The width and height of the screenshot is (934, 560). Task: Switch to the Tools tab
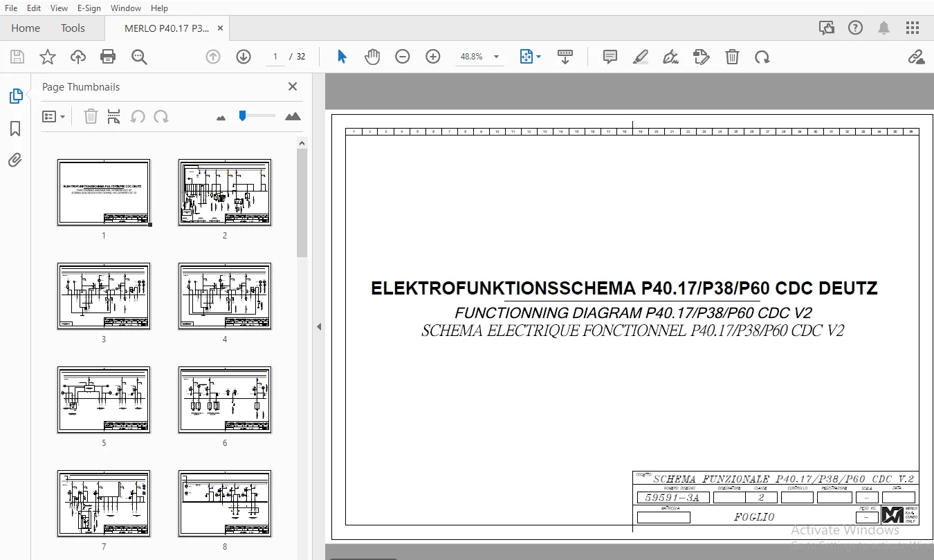tap(73, 28)
